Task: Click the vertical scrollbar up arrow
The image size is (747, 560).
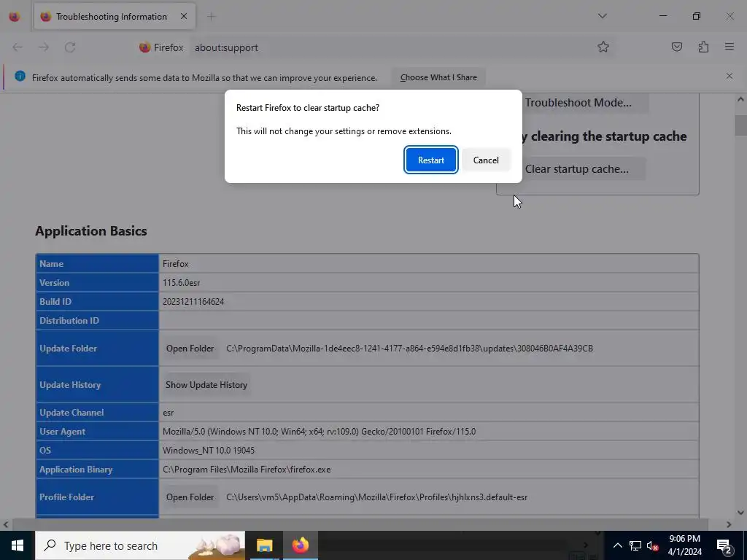Action: pos(740,99)
